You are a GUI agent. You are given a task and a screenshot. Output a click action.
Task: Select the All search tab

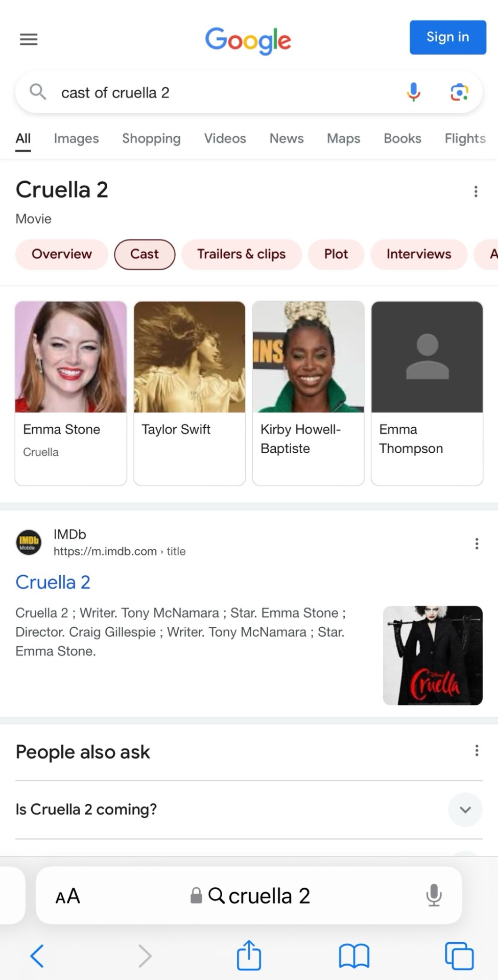23,138
